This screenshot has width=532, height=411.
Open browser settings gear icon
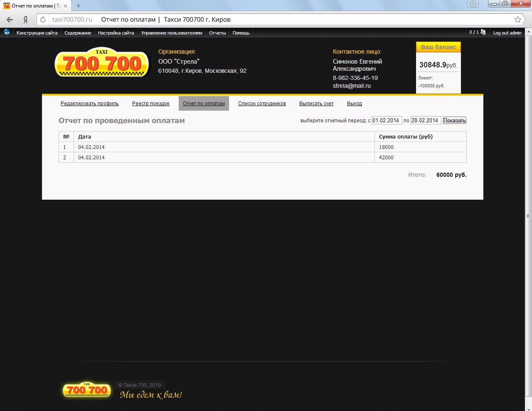[x=473, y=4]
